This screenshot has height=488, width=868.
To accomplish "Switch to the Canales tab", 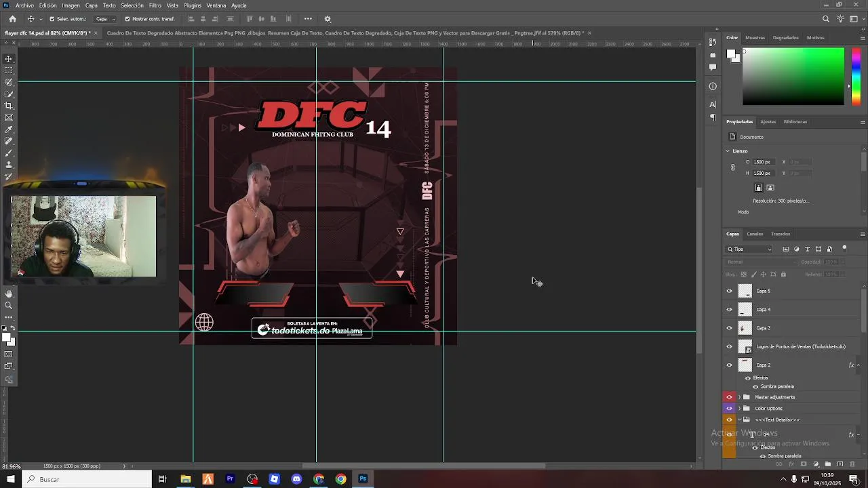I will (755, 234).
